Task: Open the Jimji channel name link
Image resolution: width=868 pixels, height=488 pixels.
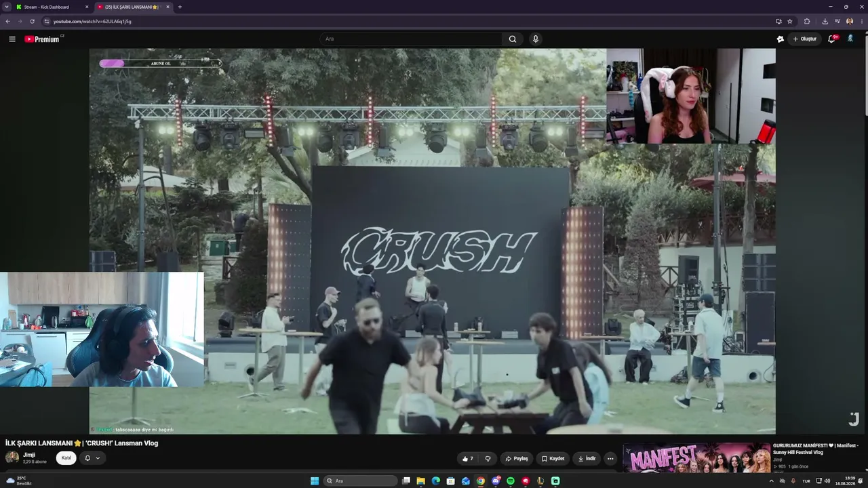Action: tap(29, 455)
